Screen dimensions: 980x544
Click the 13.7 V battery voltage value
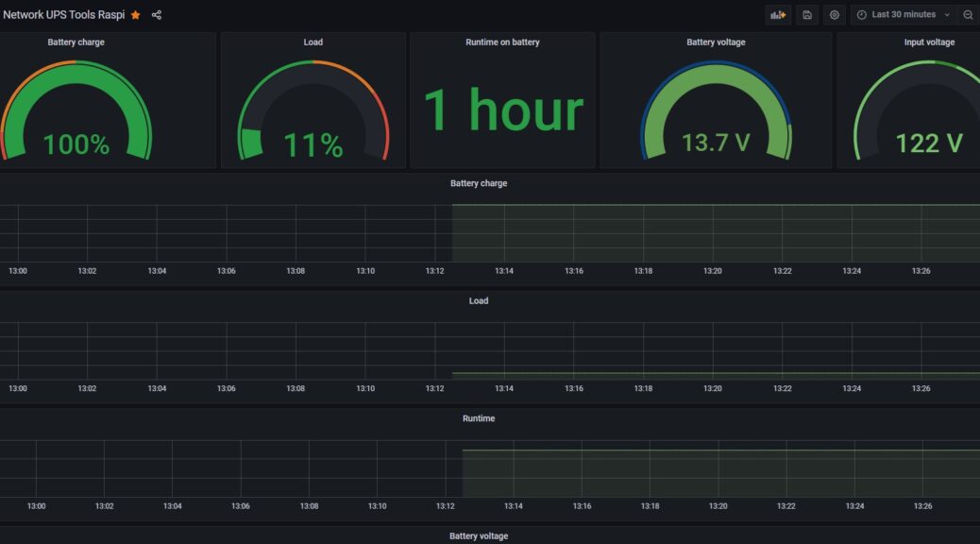coord(716,143)
